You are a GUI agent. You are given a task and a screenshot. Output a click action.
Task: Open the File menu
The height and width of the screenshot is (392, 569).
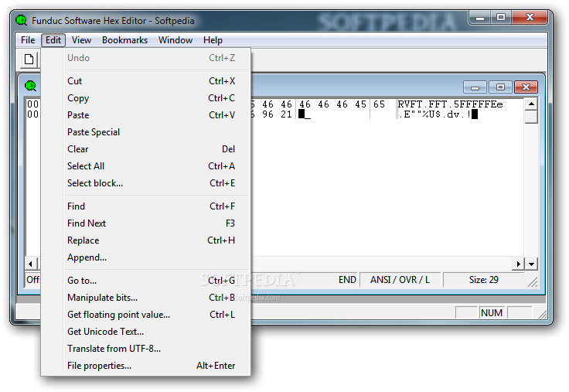click(28, 40)
